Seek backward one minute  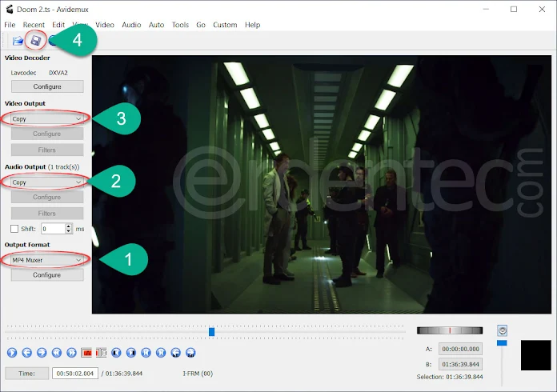(176, 353)
